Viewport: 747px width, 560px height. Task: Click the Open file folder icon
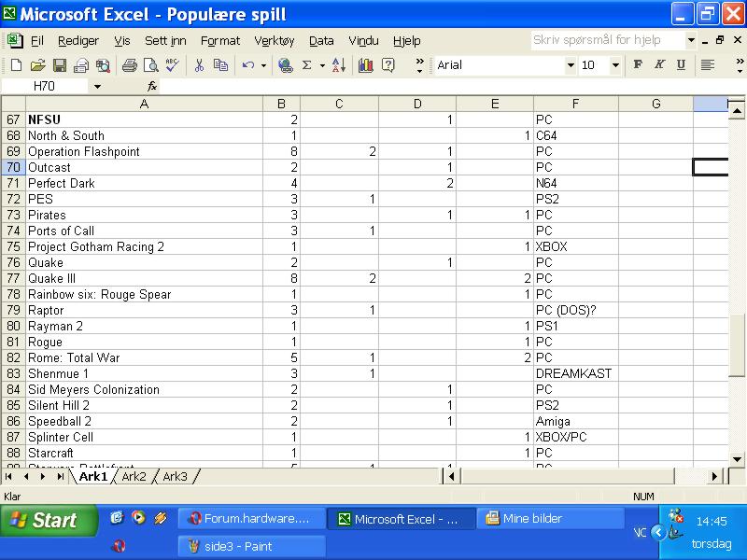(37, 65)
